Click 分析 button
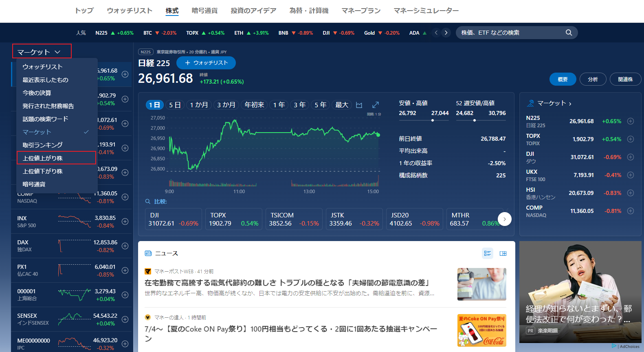This screenshot has height=352, width=644. tap(593, 79)
